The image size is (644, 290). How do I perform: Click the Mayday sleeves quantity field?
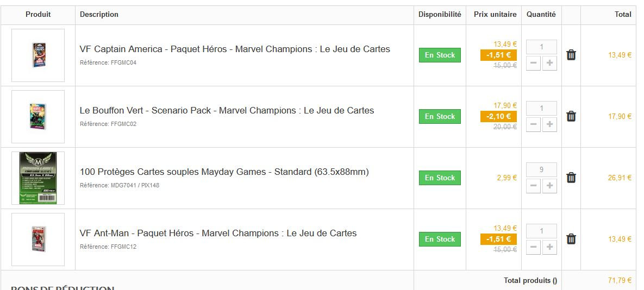click(x=541, y=169)
